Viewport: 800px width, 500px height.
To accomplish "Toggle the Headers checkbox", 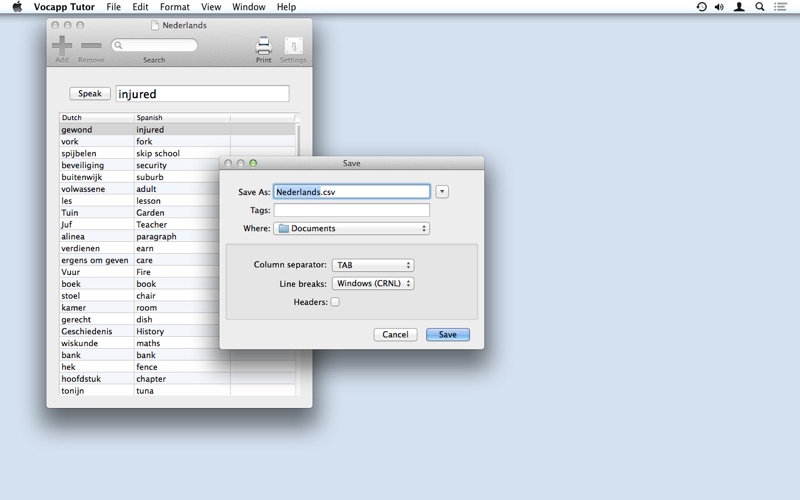I will tap(335, 302).
